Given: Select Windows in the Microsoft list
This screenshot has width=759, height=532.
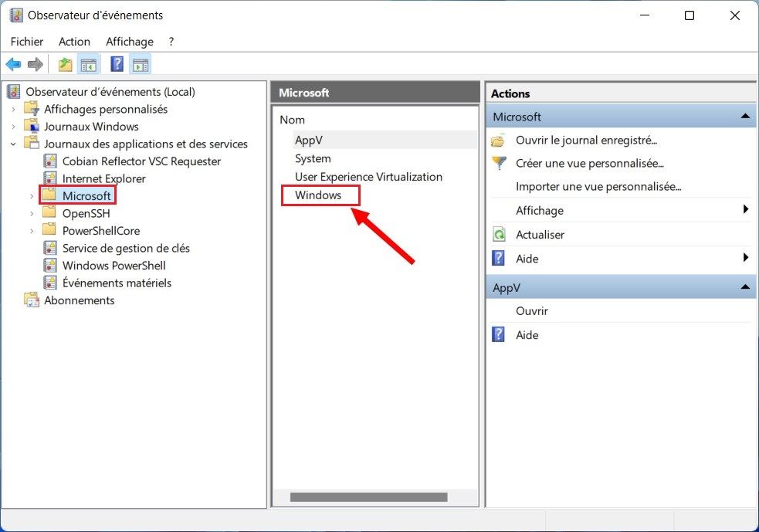Looking at the screenshot, I should point(320,195).
